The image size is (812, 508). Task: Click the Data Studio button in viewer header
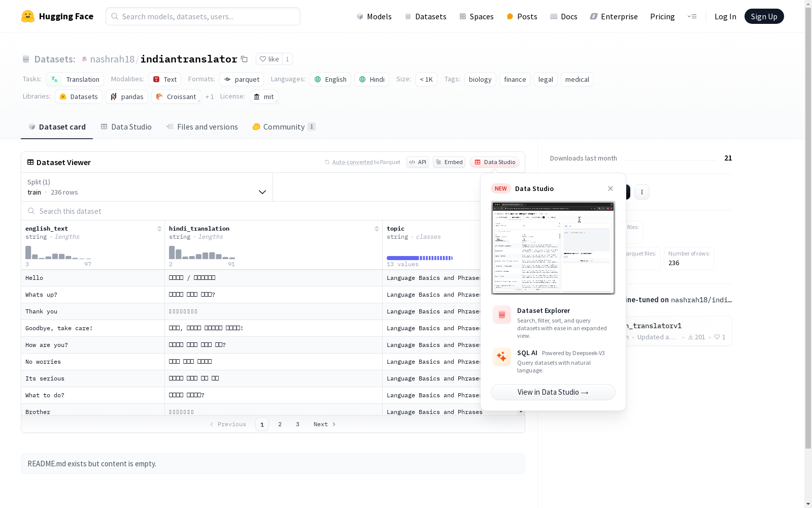[x=495, y=162]
